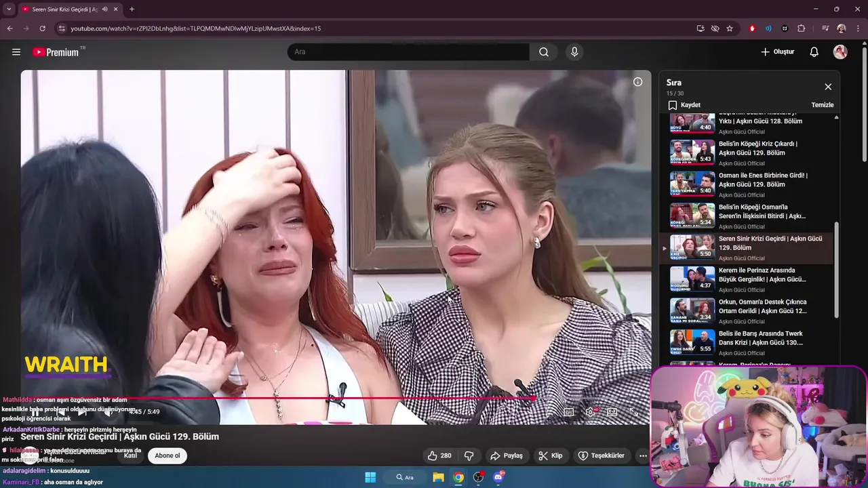
Task: View site information icon in address bar
Action: [62, 28]
